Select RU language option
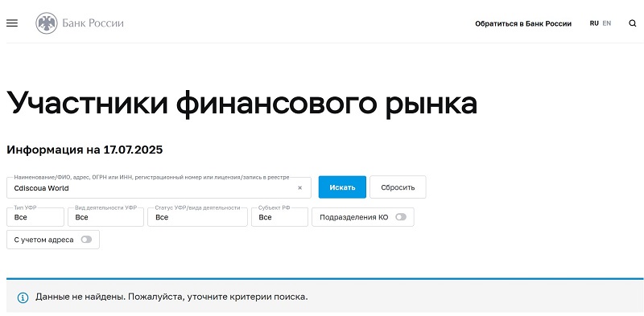Image resolution: width=644 pixels, height=316 pixels. coord(594,23)
